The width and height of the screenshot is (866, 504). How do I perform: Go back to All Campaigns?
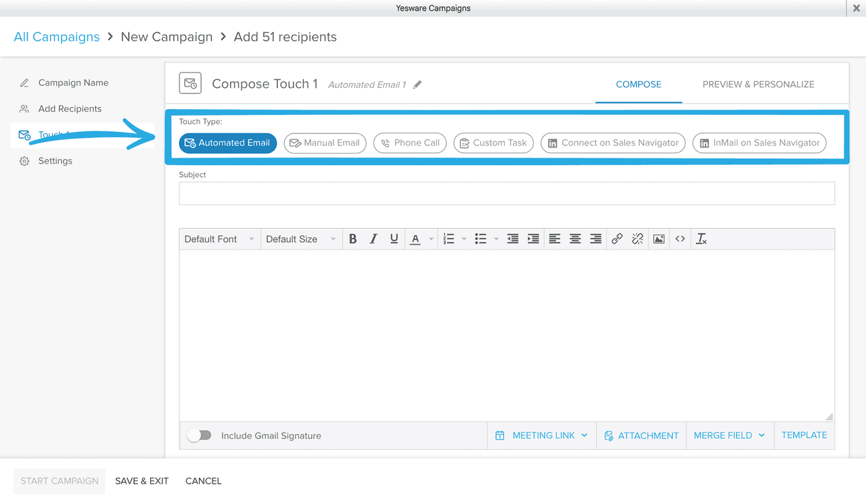[56, 37]
